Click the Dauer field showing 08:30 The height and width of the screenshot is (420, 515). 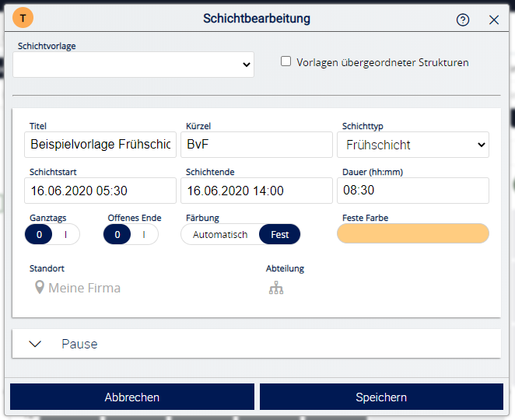coord(412,191)
